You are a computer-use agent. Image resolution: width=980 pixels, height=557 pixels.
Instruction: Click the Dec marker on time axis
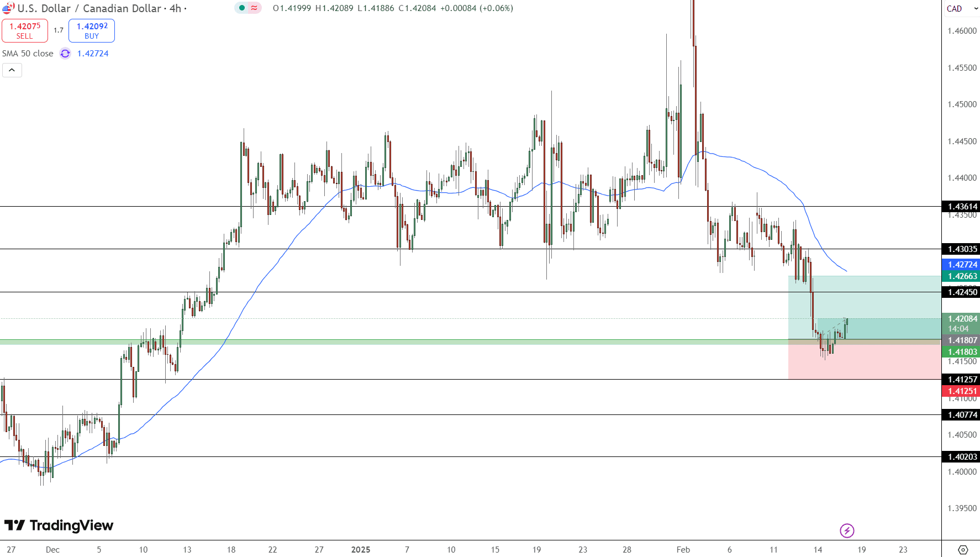pos(52,550)
